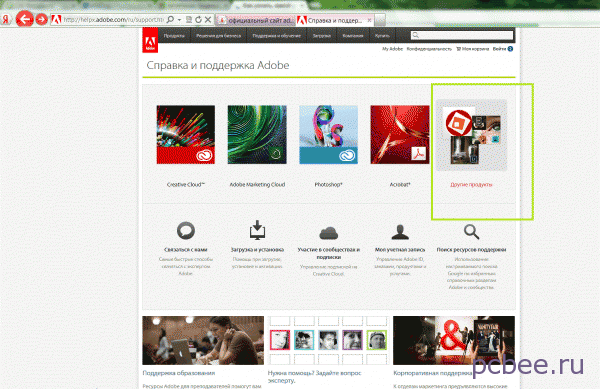Viewport: 600px width, 389px height.
Task: Click the Photoshop® label
Action: [328, 184]
